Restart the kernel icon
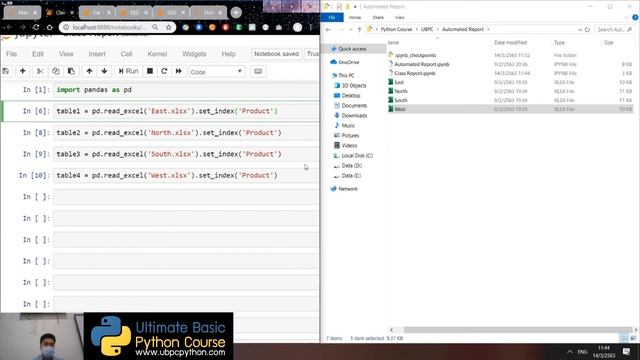 (164, 71)
